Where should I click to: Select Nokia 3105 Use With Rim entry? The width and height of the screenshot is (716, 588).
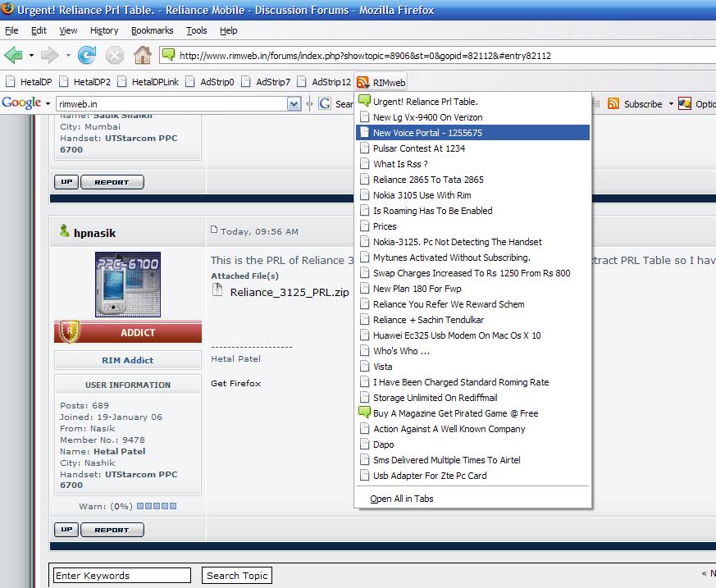(472, 195)
